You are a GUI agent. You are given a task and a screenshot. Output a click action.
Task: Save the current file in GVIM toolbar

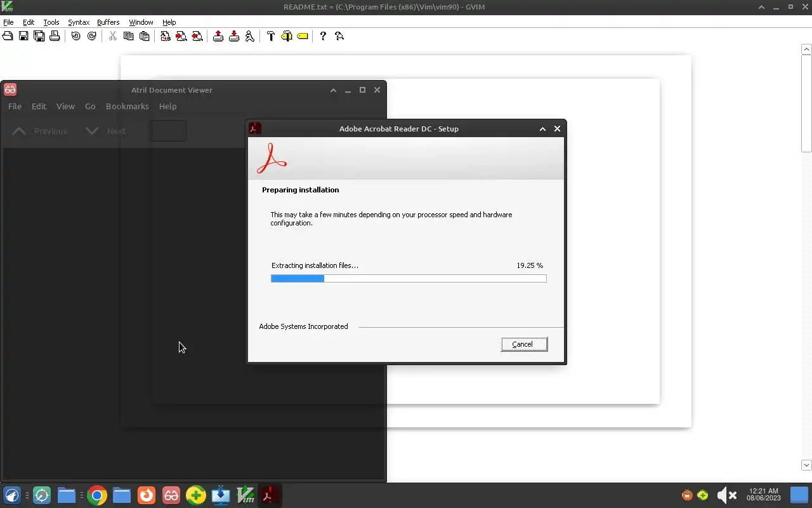(x=23, y=36)
